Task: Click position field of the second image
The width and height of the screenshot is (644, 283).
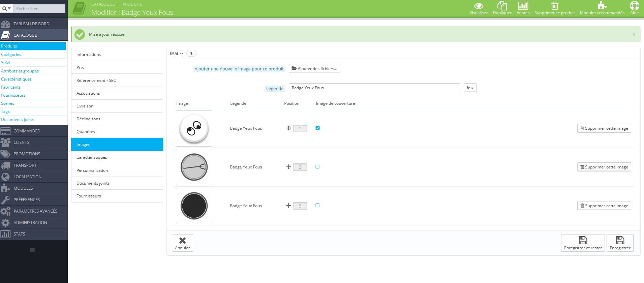Action: (x=300, y=167)
